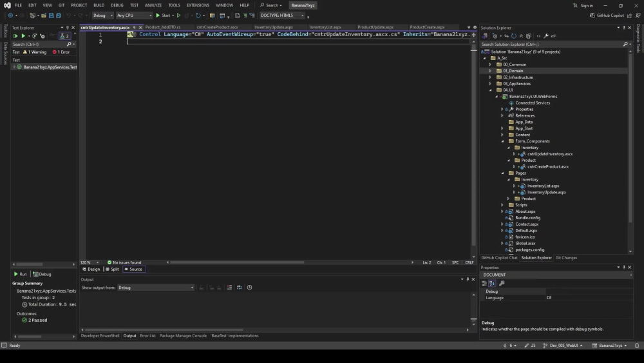The width and height of the screenshot is (644, 363).
Task: Open the Git Changes tab
Action: click(566, 258)
